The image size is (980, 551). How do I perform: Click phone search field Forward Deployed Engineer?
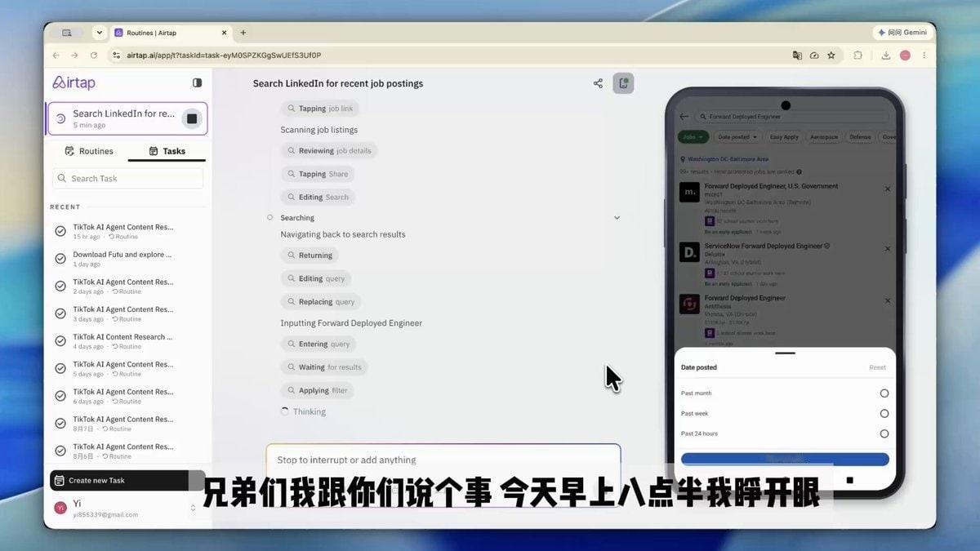[792, 117]
